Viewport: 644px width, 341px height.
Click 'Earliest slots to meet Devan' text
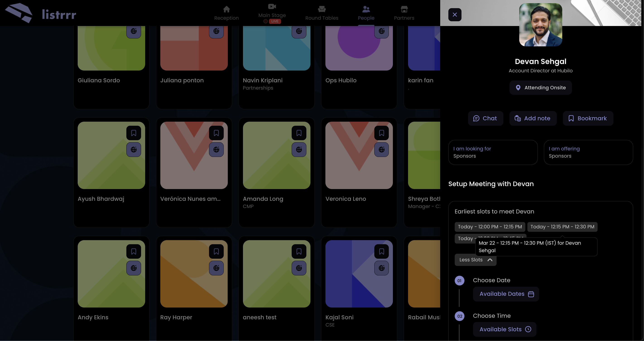tap(494, 211)
